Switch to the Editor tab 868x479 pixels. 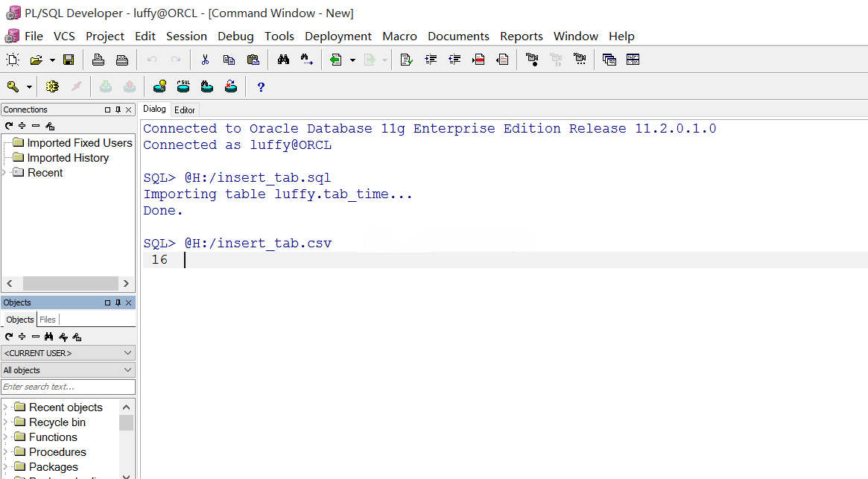185,109
